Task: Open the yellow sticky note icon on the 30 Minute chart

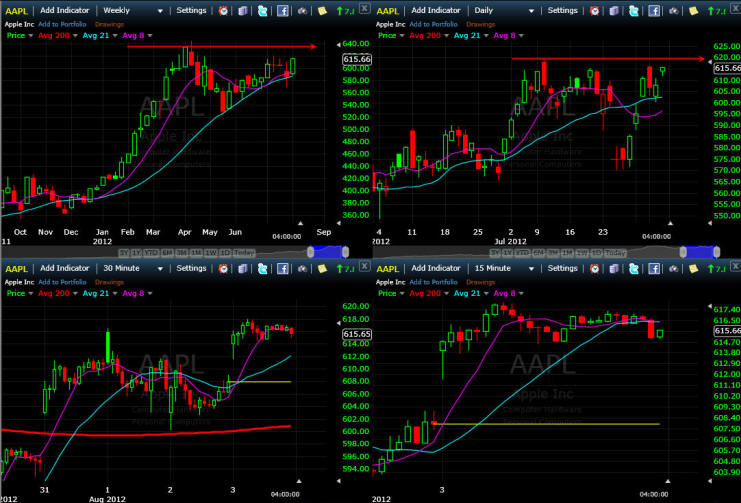Action: (x=322, y=269)
